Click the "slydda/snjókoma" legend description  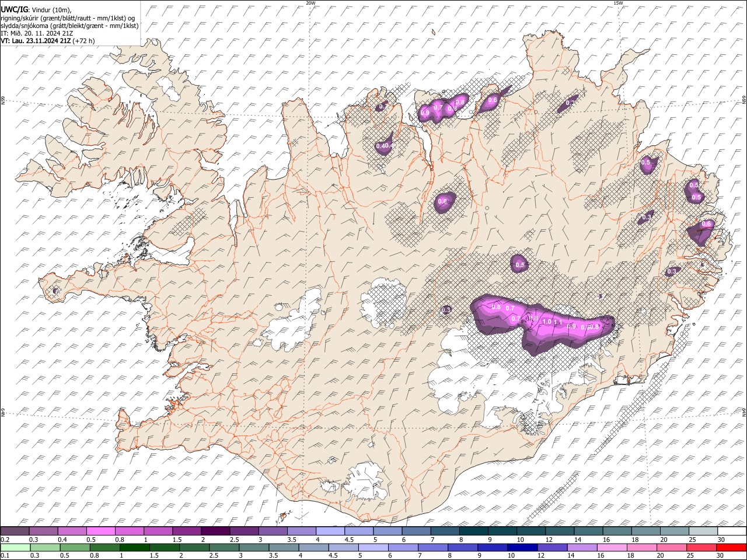click(26, 26)
